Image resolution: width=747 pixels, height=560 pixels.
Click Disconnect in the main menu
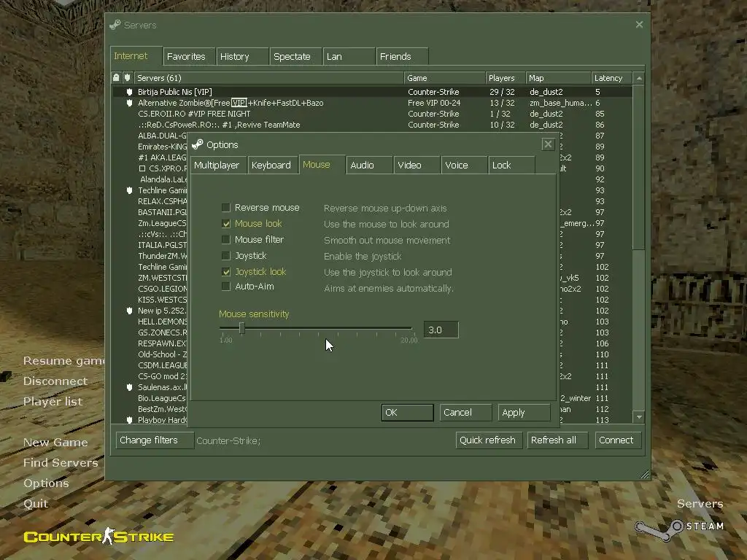[x=55, y=381]
